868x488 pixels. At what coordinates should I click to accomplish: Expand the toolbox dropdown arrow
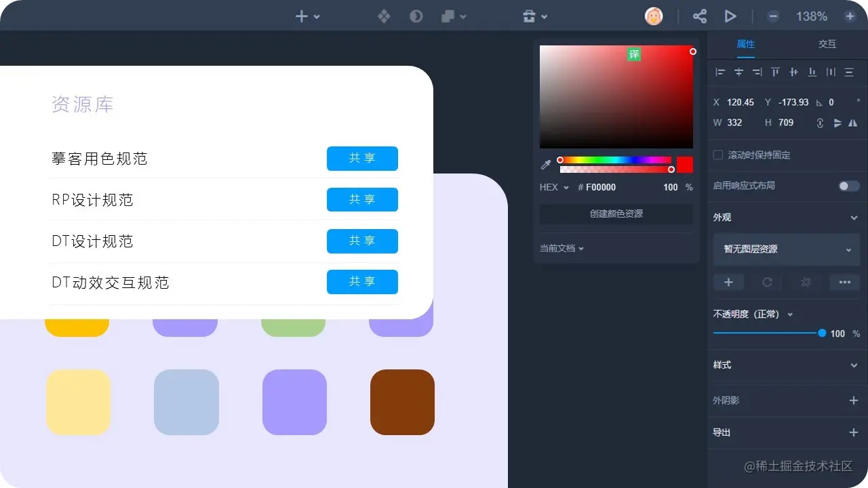544,17
